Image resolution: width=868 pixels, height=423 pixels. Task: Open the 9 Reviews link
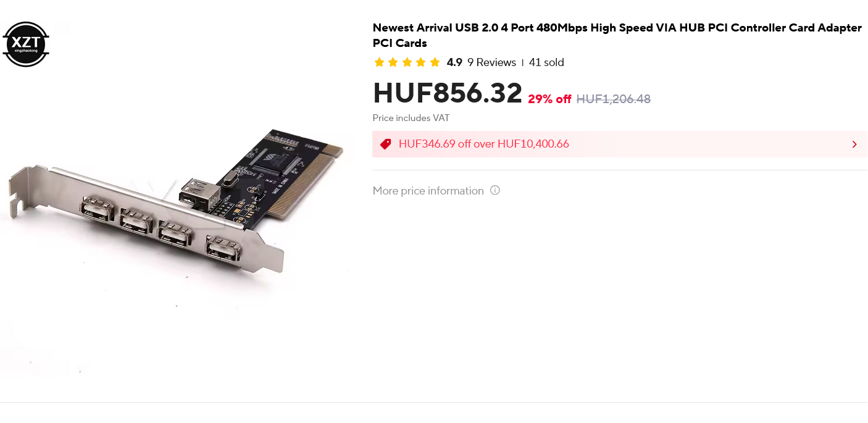point(491,62)
